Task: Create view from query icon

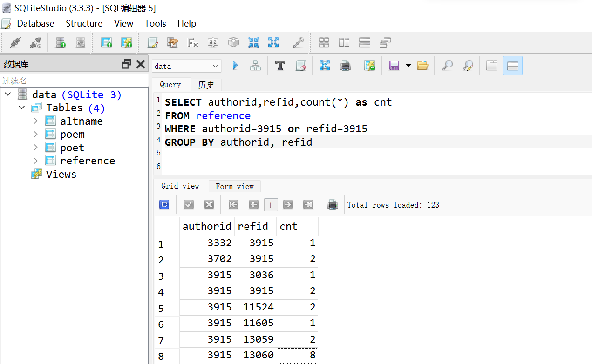Action: click(370, 66)
